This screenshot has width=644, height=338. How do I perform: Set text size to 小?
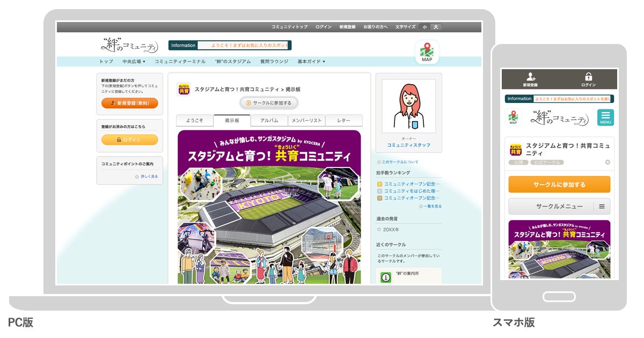click(425, 27)
